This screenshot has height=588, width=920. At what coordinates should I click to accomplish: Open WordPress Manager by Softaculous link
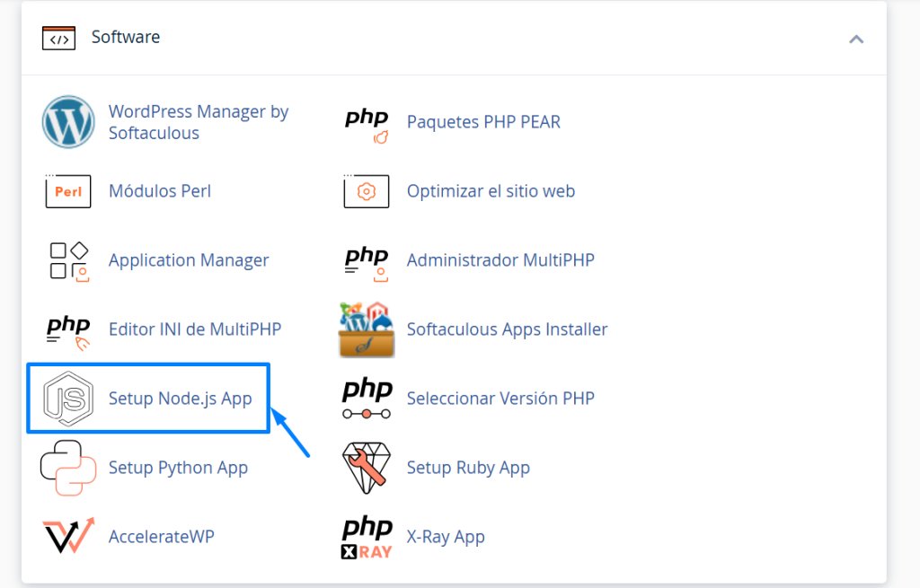click(199, 122)
